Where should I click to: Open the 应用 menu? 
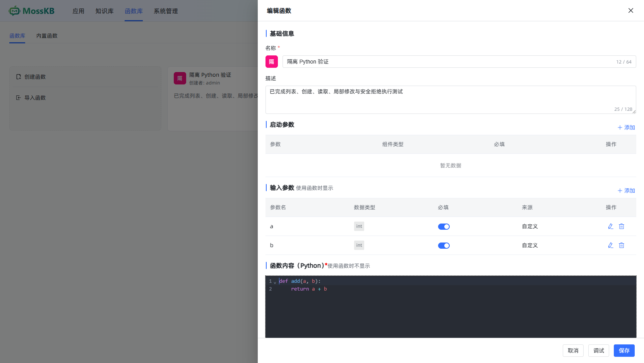79,11
